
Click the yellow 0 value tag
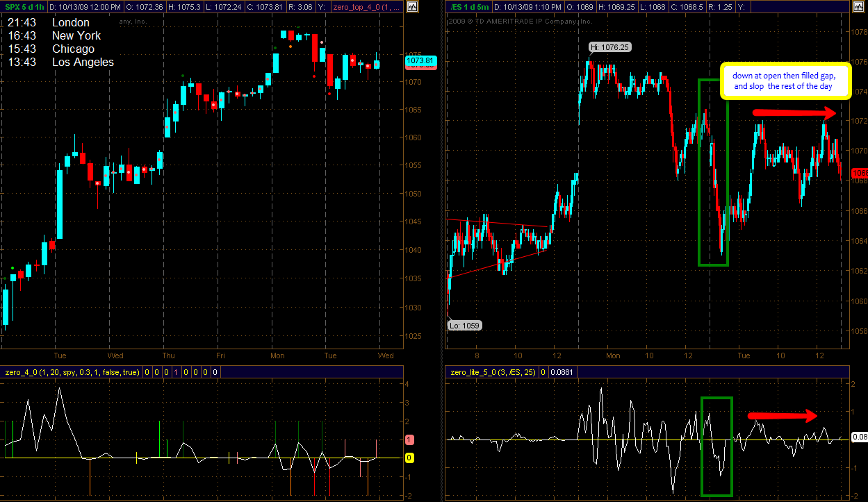409,458
